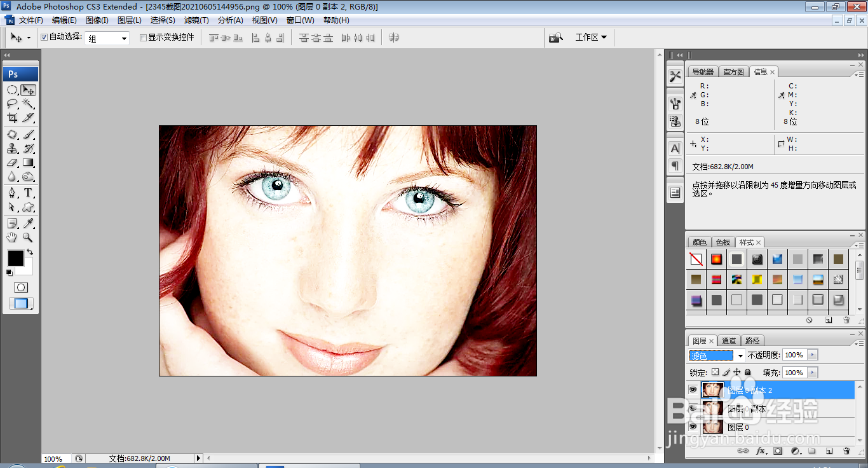
Task: Select the Eyedropper tool
Action: coord(29,223)
